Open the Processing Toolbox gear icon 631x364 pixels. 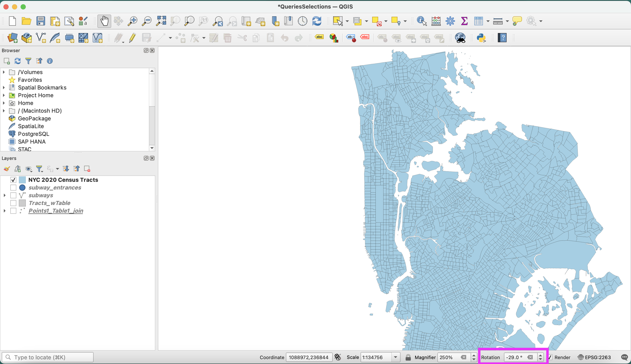[x=450, y=21]
